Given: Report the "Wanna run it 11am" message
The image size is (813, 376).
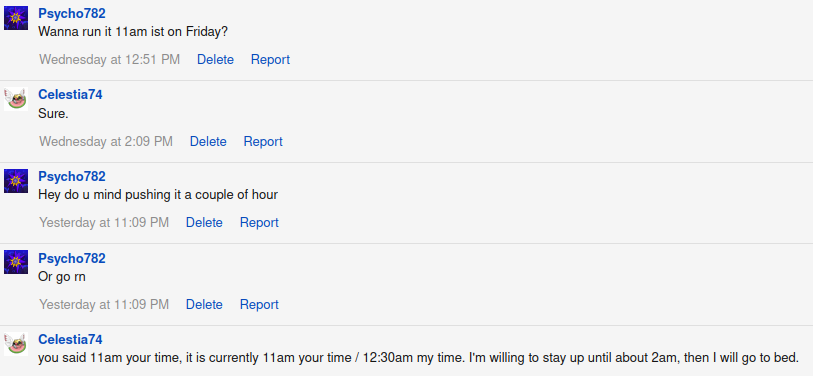Looking at the screenshot, I should pyautogui.click(x=270, y=60).
